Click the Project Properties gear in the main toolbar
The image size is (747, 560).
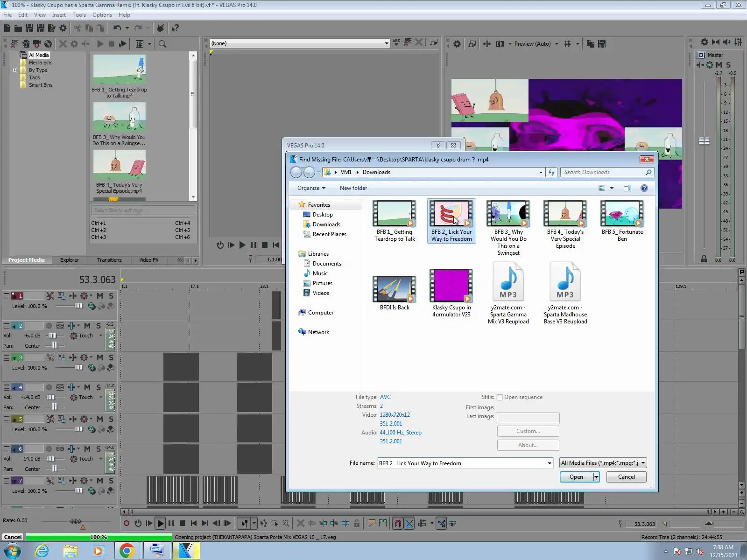tap(63, 28)
